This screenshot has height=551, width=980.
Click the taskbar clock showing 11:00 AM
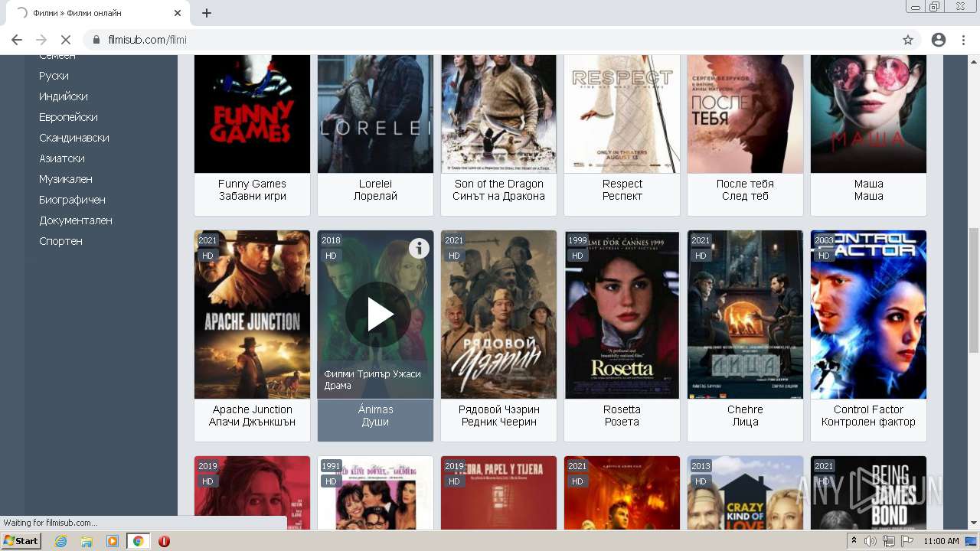pos(941,541)
